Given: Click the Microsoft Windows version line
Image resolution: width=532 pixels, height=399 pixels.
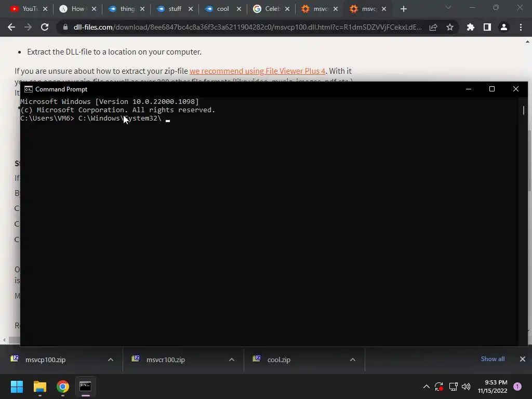Looking at the screenshot, I should coord(110,101).
